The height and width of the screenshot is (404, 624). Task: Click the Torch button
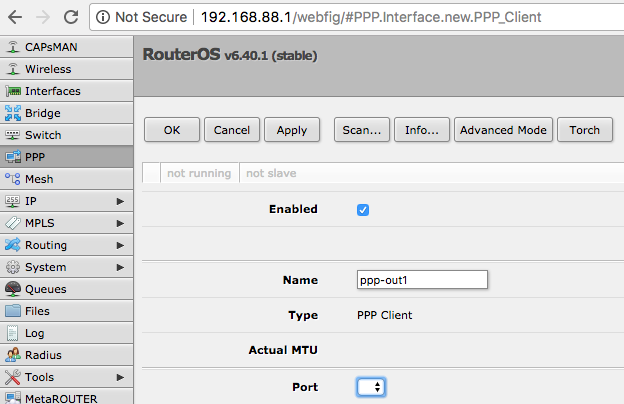point(585,130)
